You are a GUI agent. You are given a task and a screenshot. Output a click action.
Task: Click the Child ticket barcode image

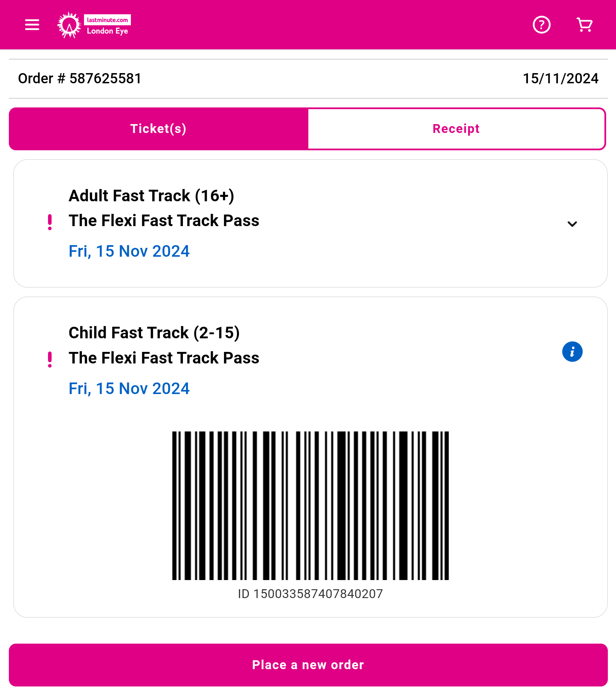[x=310, y=505]
